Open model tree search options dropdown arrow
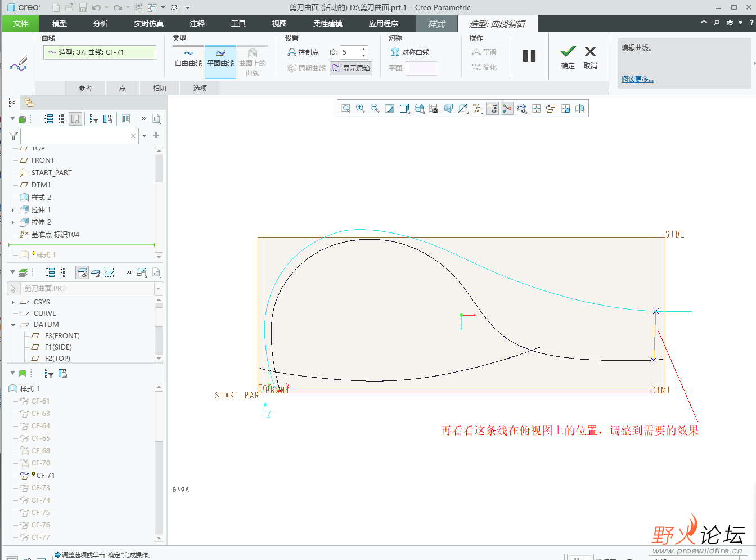The image size is (756, 560). (x=145, y=136)
